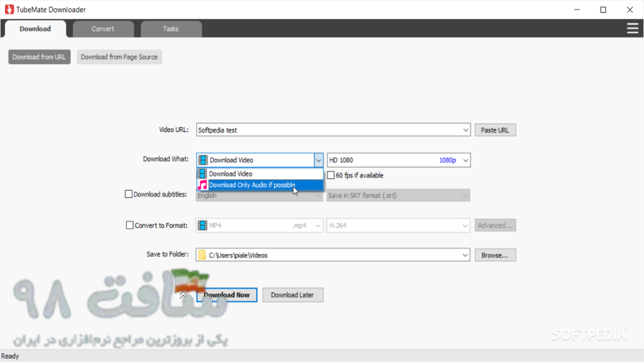644x362 pixels.
Task: Click the Ready status bar text
Action: [10, 356]
